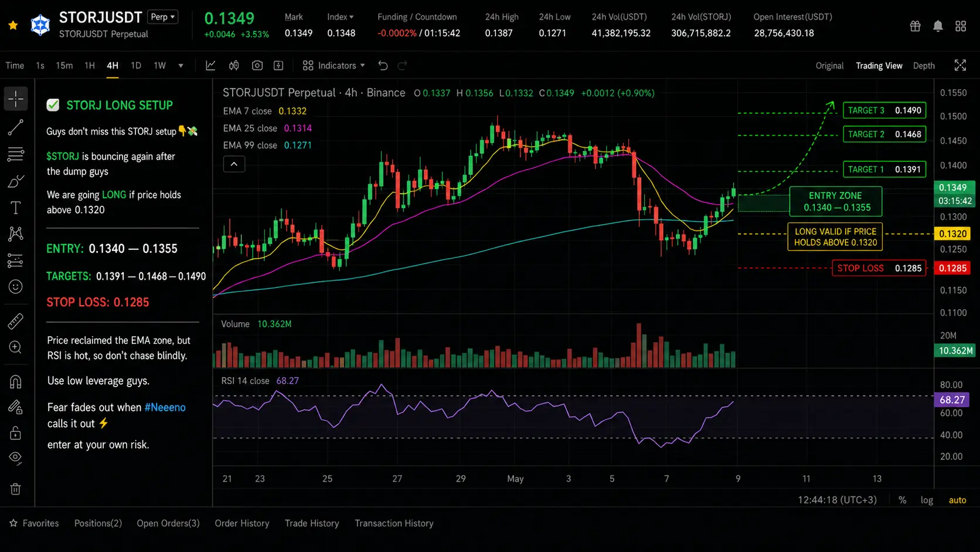This screenshot has height=552, width=980.
Task: Open the Order History tab
Action: pos(242,523)
